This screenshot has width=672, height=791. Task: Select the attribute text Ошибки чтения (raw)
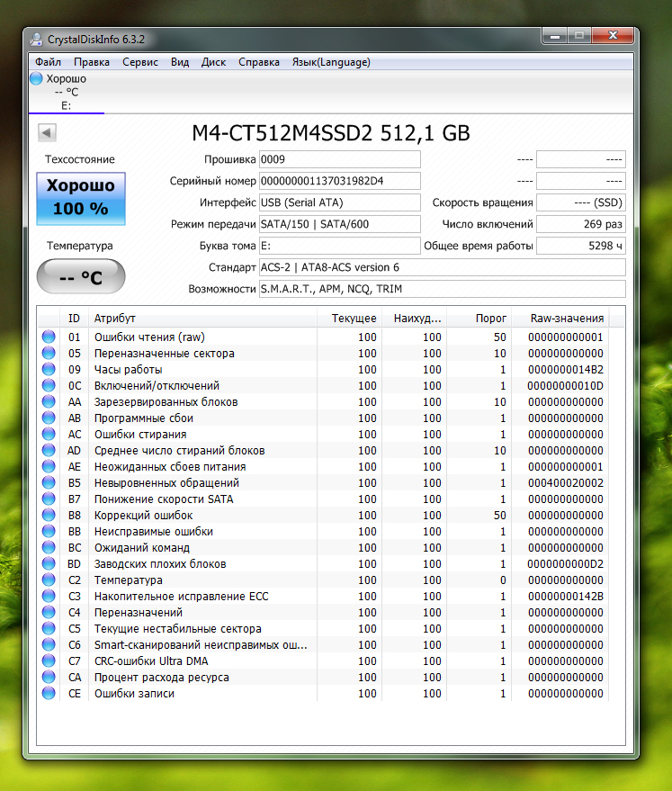click(x=149, y=337)
